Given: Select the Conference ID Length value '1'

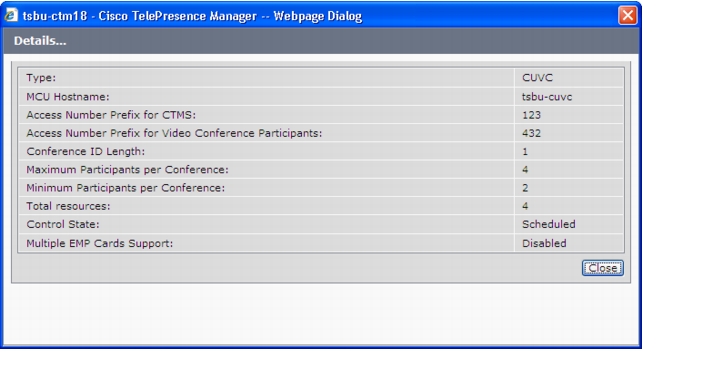Looking at the screenshot, I should [x=525, y=151].
